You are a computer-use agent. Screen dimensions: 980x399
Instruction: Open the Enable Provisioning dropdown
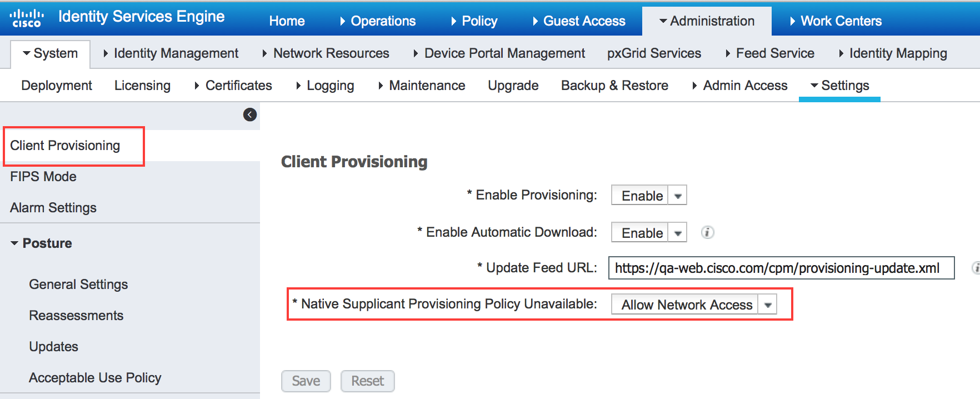coord(649,195)
